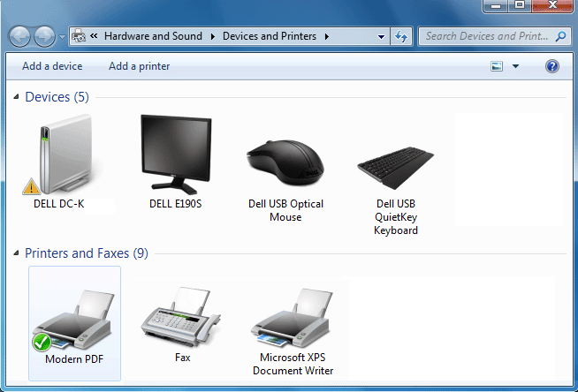Click the Modern PDF label text
This screenshot has width=578, height=392.
(x=74, y=359)
